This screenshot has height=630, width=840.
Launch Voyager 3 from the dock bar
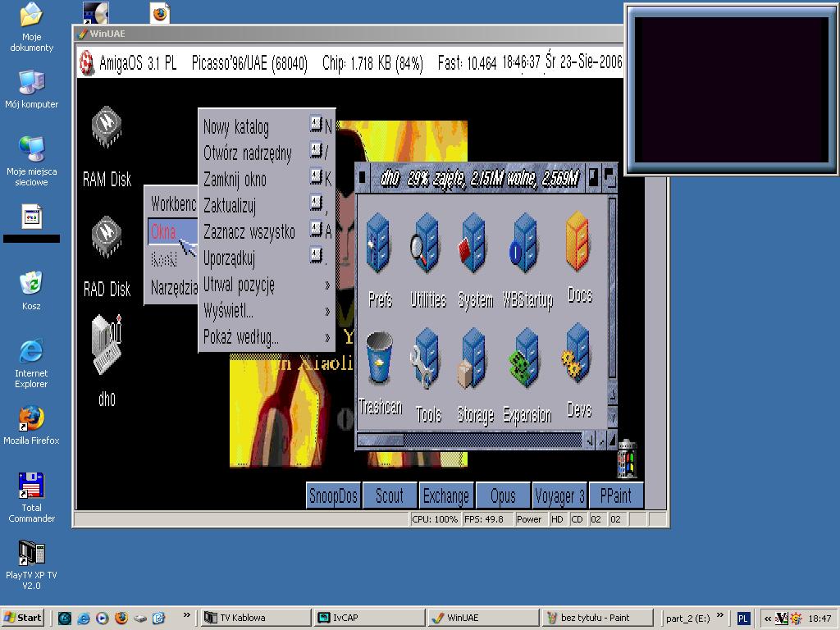click(559, 495)
